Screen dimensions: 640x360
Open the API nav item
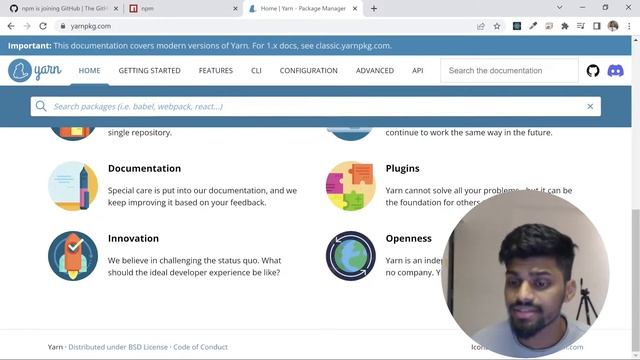pos(418,71)
